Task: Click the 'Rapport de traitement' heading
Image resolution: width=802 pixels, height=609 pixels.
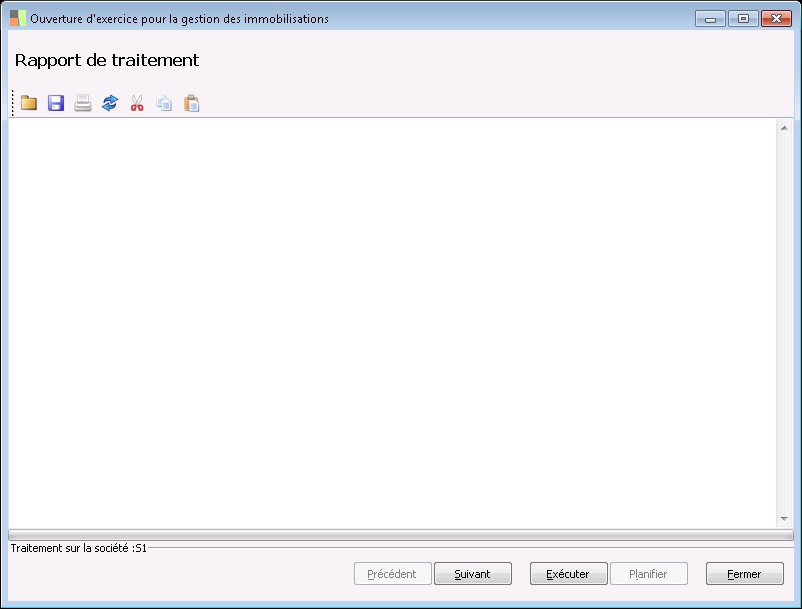Action: (x=107, y=60)
